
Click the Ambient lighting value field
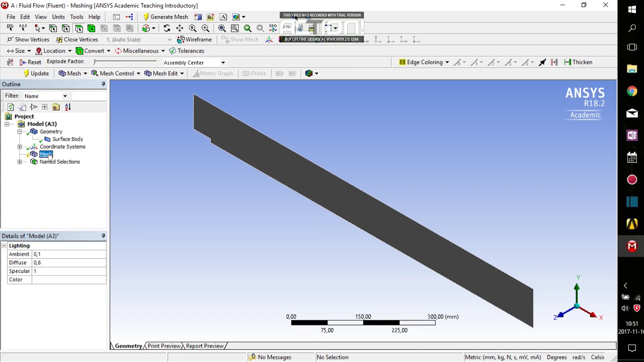pyautogui.click(x=69, y=254)
